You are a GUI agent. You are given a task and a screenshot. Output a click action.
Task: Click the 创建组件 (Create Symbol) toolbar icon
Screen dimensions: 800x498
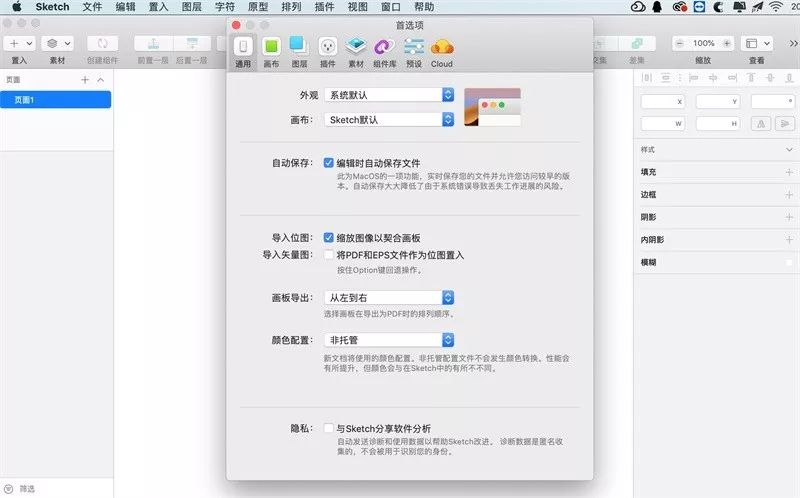(103, 43)
